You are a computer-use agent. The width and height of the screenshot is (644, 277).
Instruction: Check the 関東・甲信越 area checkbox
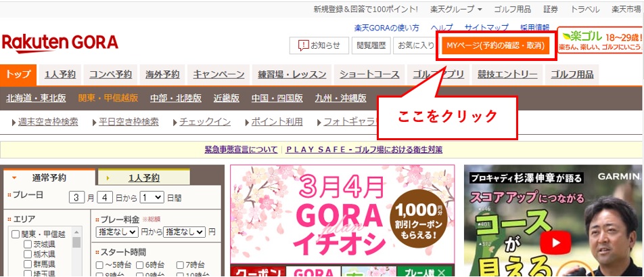pos(16,234)
